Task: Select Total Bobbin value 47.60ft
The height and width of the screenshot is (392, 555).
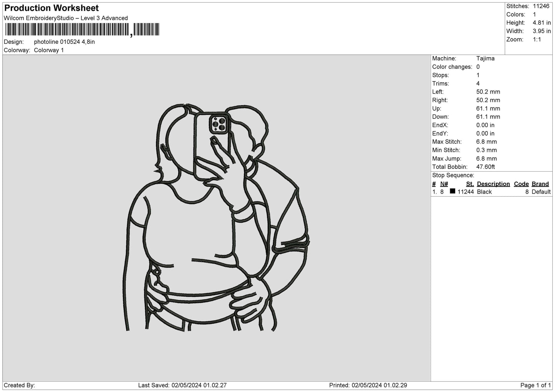Action: [x=485, y=167]
